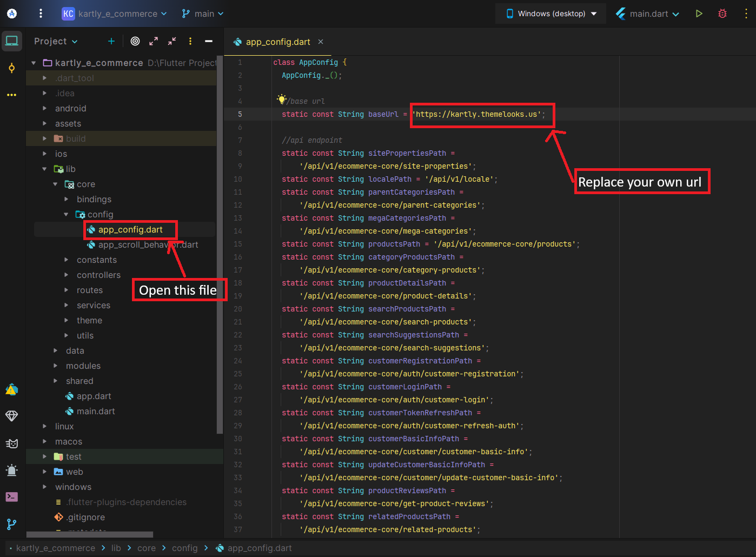Open the Terminal tool window
Image resolution: width=756 pixels, height=557 pixels.
click(x=11, y=497)
